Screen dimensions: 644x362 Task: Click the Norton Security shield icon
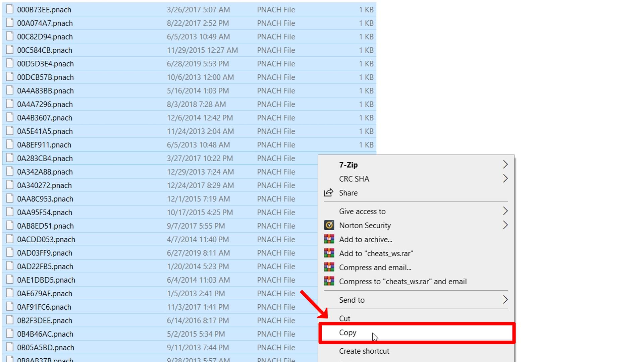(329, 225)
